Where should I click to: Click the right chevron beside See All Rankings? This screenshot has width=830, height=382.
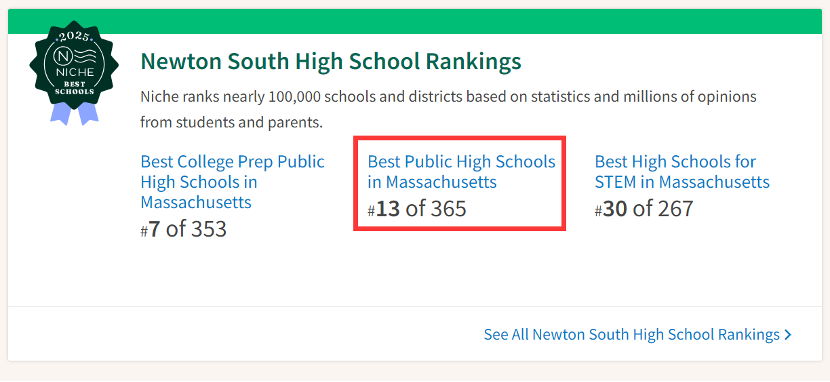788,334
